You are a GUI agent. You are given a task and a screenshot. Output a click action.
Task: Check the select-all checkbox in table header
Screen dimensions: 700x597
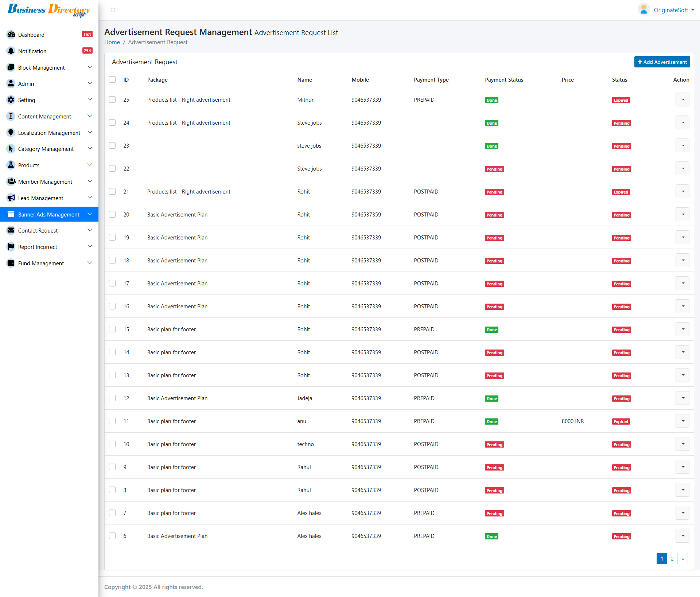click(112, 79)
